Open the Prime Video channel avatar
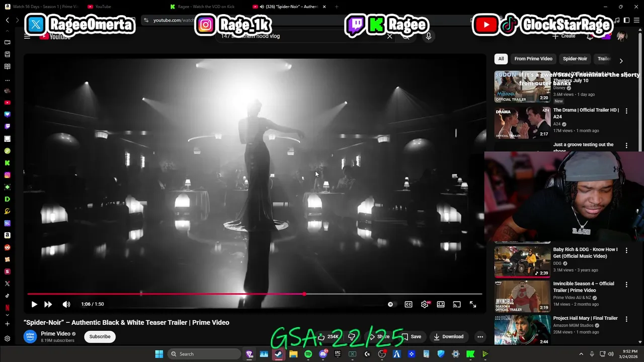The width and height of the screenshot is (644, 362). pos(30,336)
